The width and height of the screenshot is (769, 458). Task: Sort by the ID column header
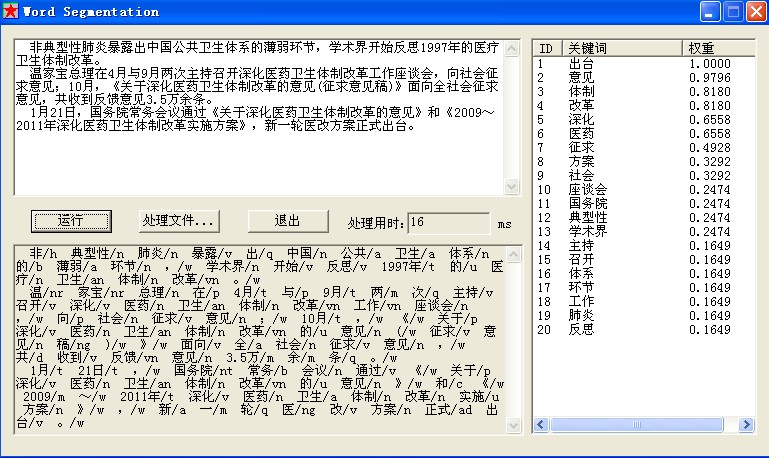548,48
